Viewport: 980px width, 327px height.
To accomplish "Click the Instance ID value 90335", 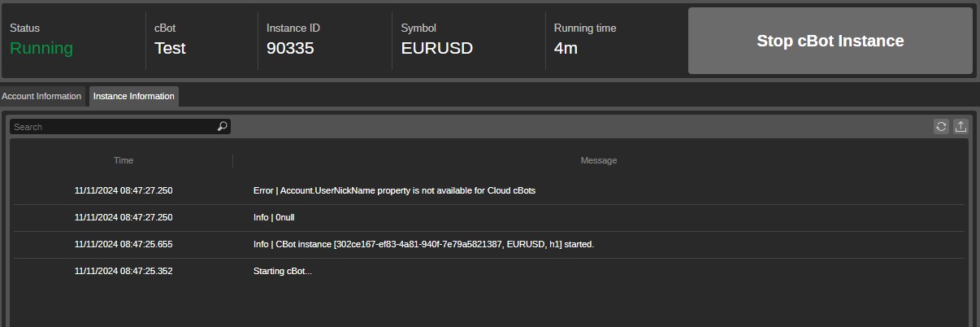I will [290, 48].
